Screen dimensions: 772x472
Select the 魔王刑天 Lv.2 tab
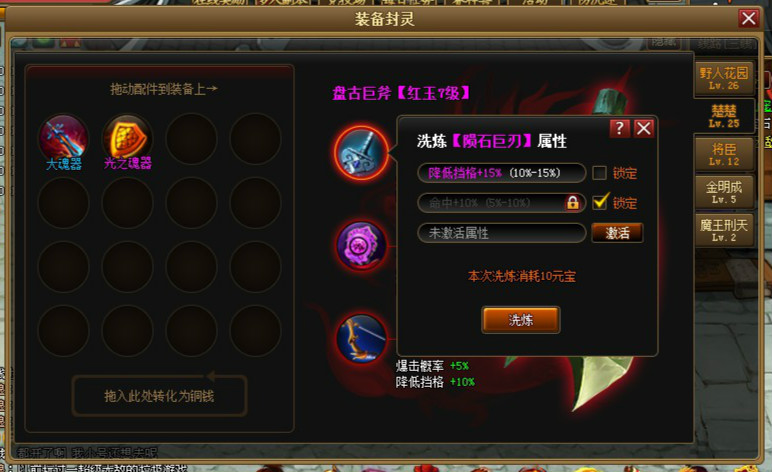724,230
